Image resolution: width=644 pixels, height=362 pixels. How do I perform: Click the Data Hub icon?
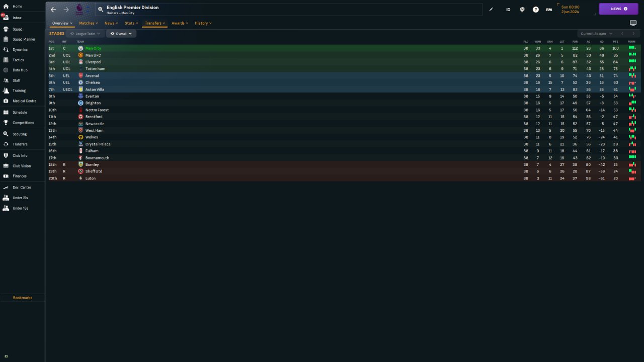coord(6,70)
